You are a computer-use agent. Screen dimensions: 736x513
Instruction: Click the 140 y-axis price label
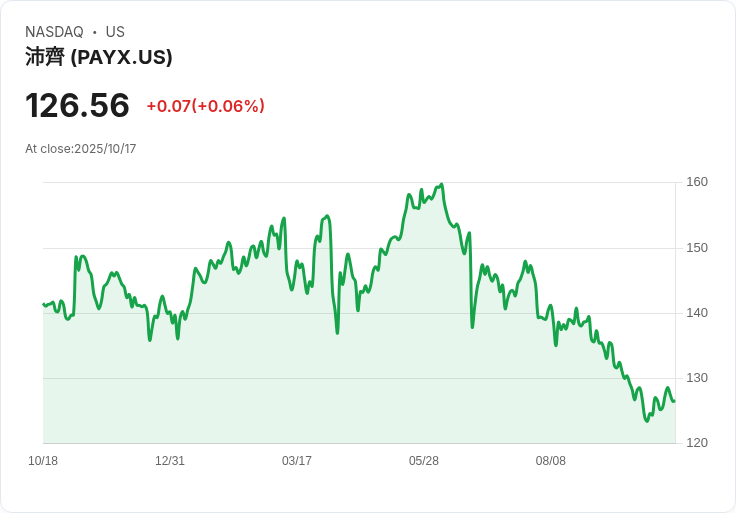pos(697,313)
